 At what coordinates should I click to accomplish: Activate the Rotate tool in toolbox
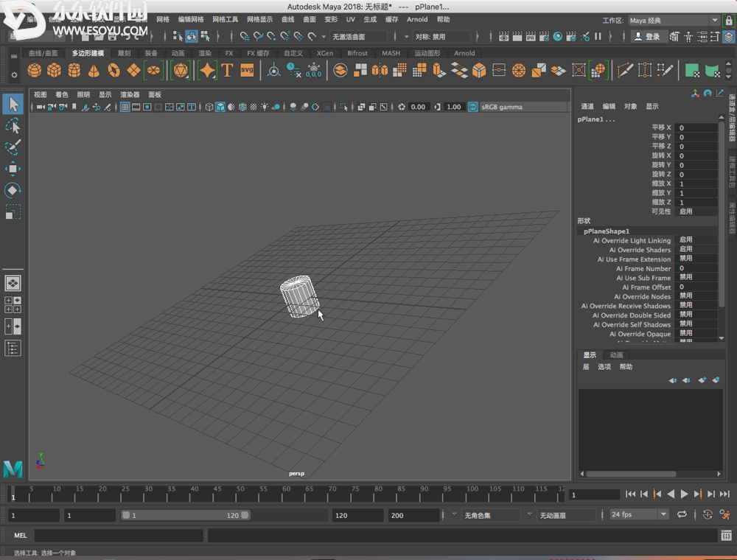tap(13, 190)
